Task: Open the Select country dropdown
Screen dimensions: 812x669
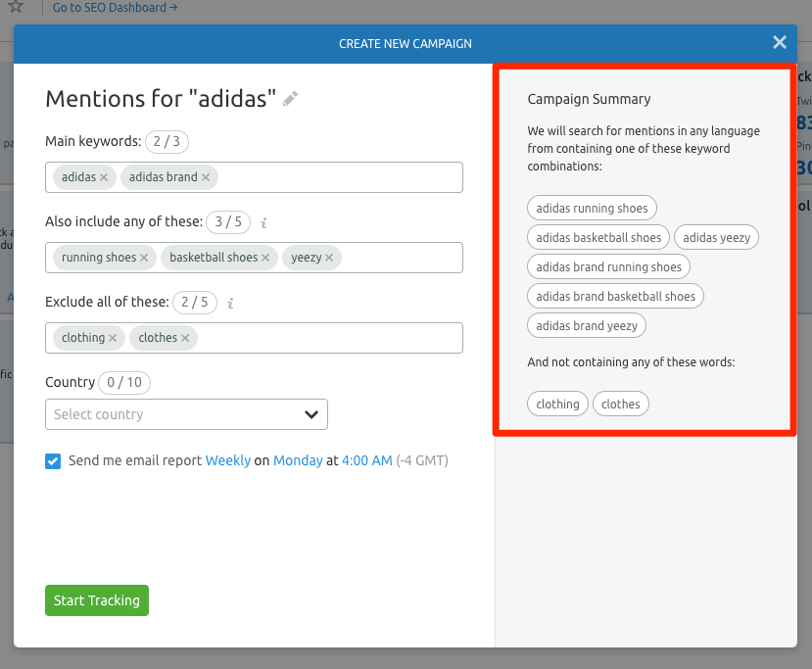Action: coord(186,414)
